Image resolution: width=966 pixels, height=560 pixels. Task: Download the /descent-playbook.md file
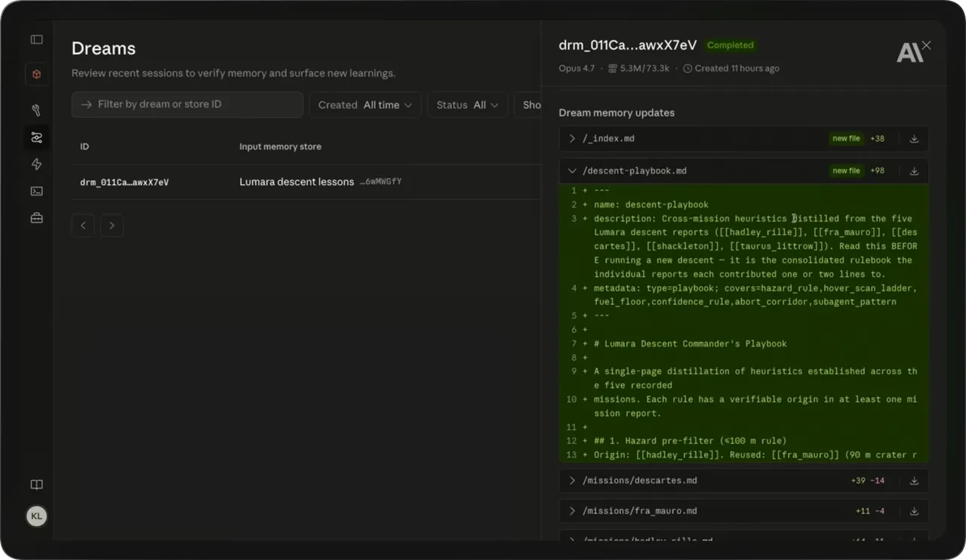coord(914,171)
